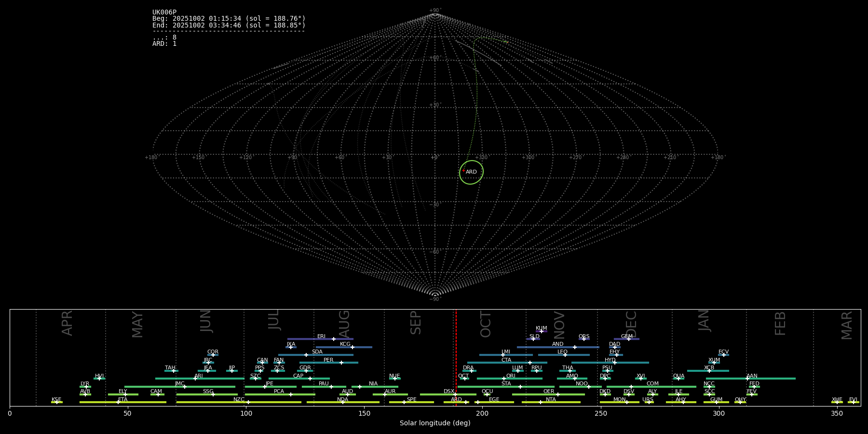Click the ORI shower label in timeline
The width and height of the screenshot is (868, 434).
tap(511, 376)
